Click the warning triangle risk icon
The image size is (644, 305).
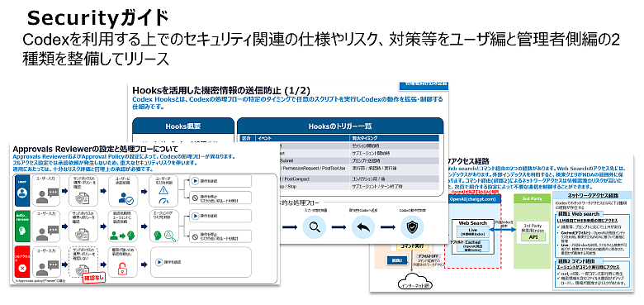pos(163,189)
